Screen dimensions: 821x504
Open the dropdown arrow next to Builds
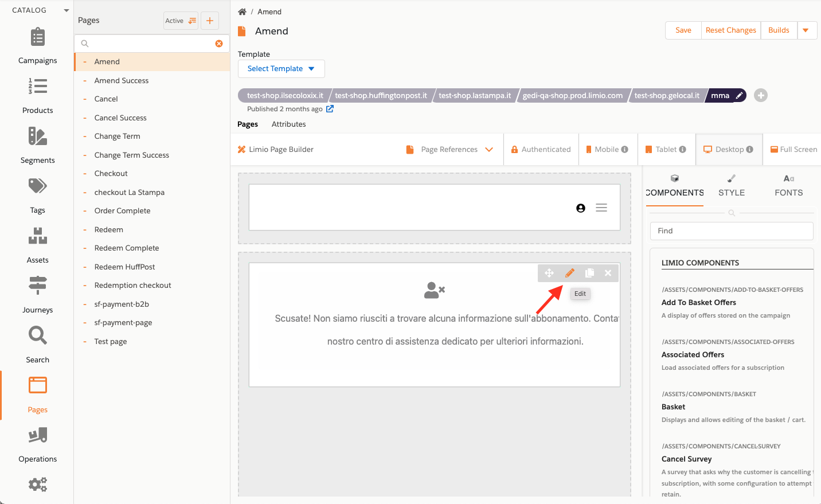[x=806, y=30]
